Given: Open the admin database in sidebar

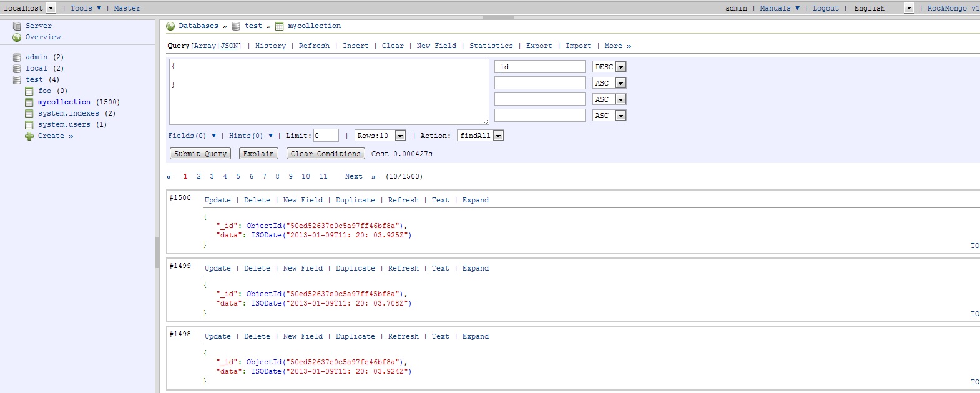Looking at the screenshot, I should pos(36,57).
